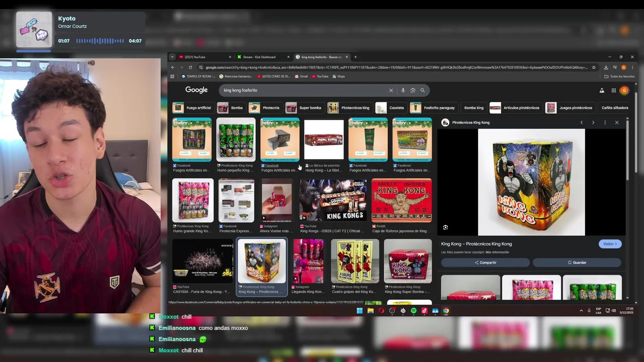Open King Kong Super Bomba result
The height and width of the screenshot is (362, 644).
[408, 261]
